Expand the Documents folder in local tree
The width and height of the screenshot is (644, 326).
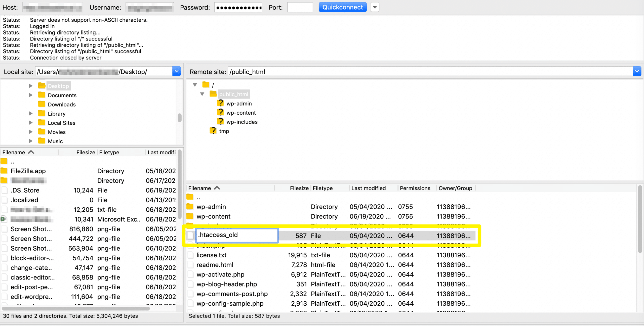31,95
